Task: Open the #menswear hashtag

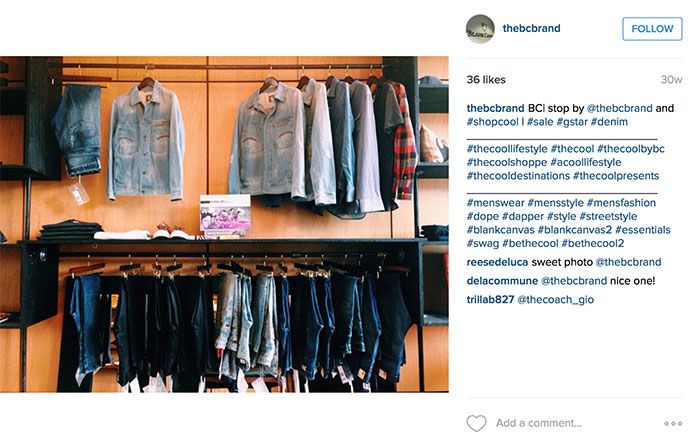Action: pos(496,203)
